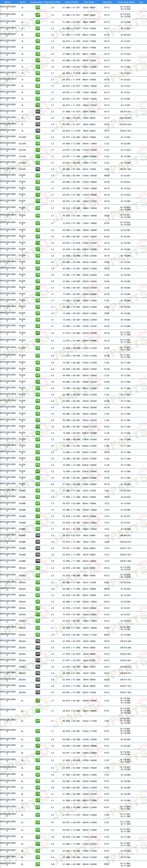
Task: Click petrol icon in KLASA S M 100.985 row
Action: tap(38, 485)
